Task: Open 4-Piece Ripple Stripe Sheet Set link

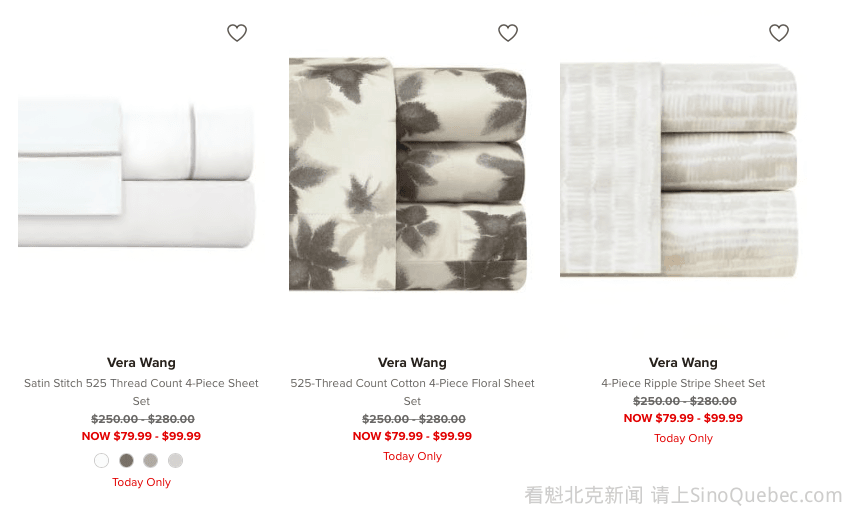Action: click(x=683, y=383)
